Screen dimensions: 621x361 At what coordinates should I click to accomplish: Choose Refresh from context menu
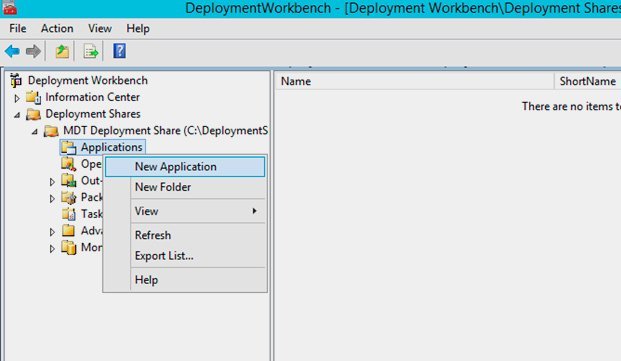(185, 235)
